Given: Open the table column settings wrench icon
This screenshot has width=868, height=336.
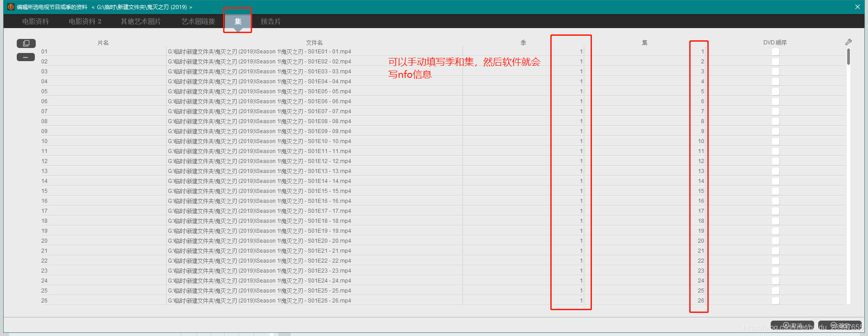Looking at the screenshot, I should (x=849, y=42).
